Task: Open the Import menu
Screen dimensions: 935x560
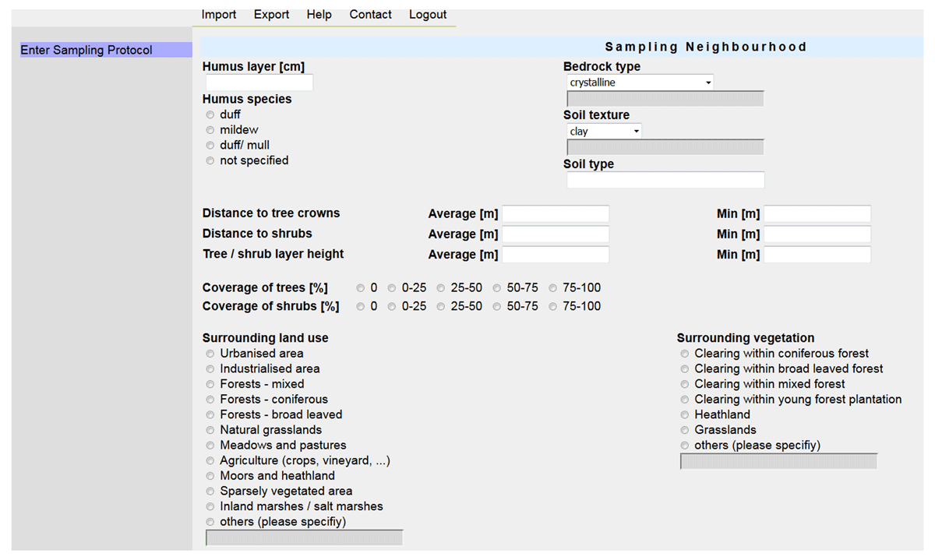Action: coord(218,15)
